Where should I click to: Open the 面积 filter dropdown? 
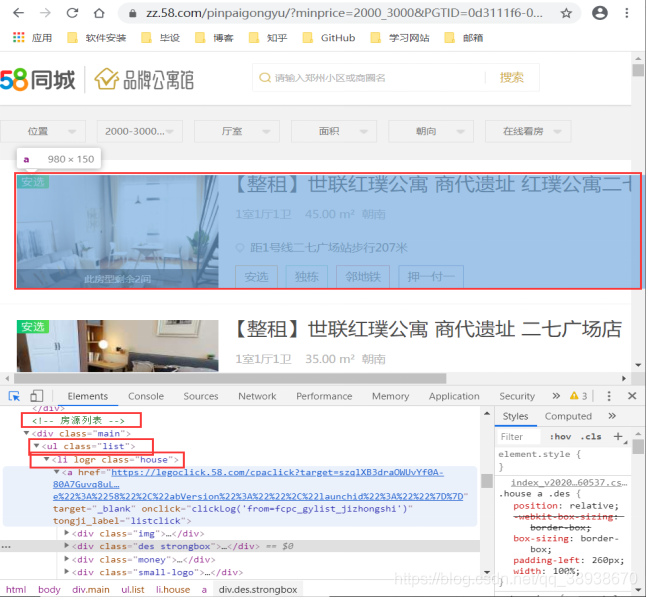pyautogui.click(x=334, y=131)
